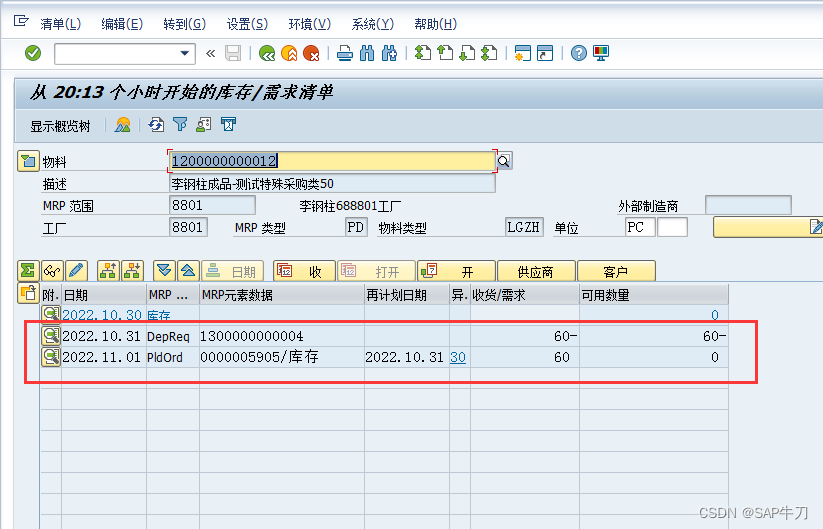The width and height of the screenshot is (823, 529).
Task: Open the 编辑(E) menu
Action: pyautogui.click(x=122, y=24)
